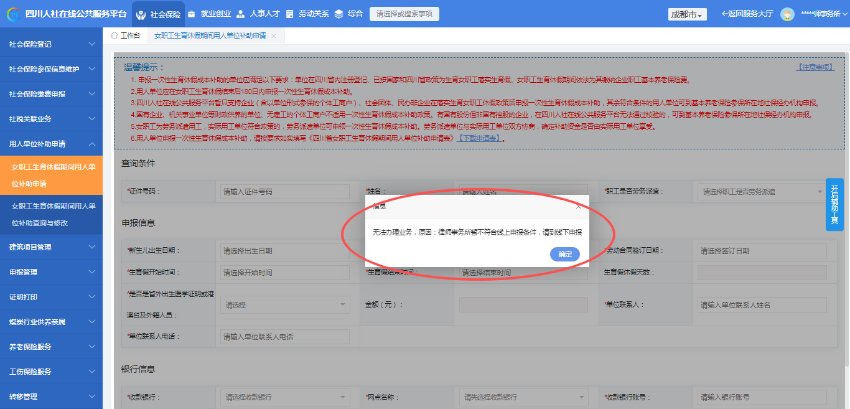Expand 社会保险登记 in the sidebar
This screenshot has height=409, width=850.
pyautogui.click(x=51, y=44)
